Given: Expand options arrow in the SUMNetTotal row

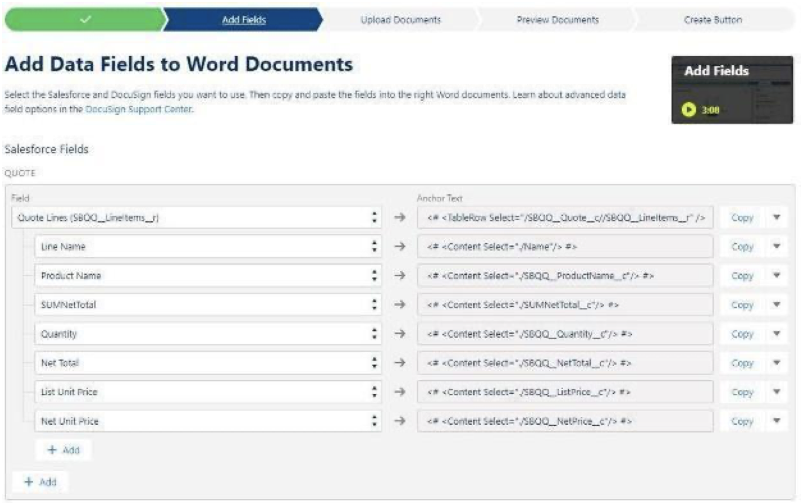Looking at the screenshot, I should click(x=776, y=305).
